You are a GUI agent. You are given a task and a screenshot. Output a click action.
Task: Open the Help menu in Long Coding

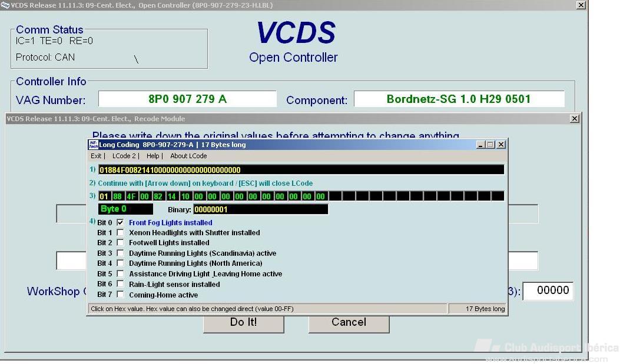tap(152, 156)
